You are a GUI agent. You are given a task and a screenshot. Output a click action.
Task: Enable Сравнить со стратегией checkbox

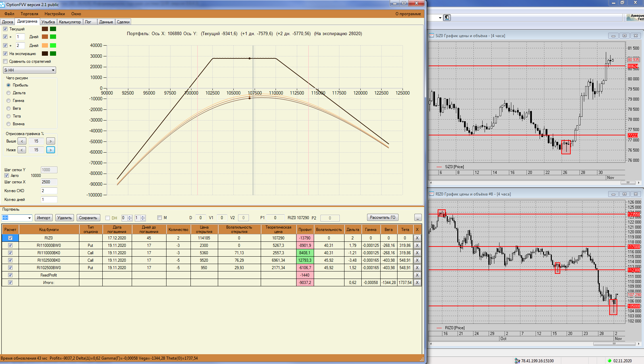(x=5, y=61)
